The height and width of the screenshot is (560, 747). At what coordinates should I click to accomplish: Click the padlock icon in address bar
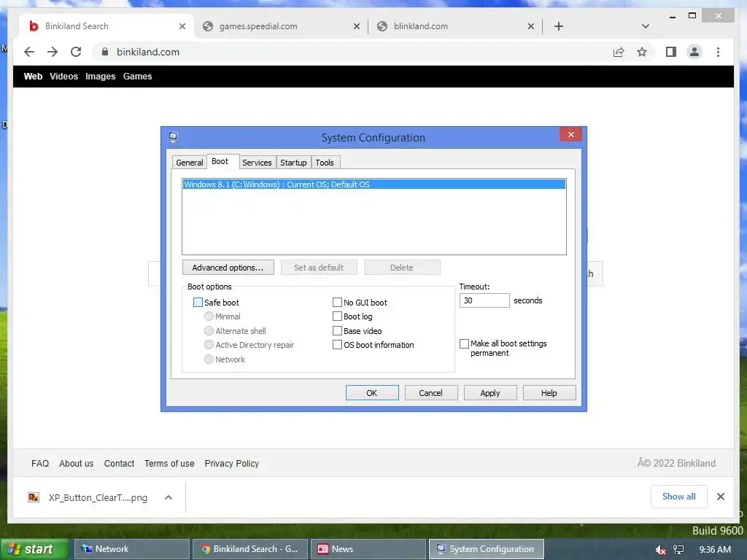coord(105,52)
